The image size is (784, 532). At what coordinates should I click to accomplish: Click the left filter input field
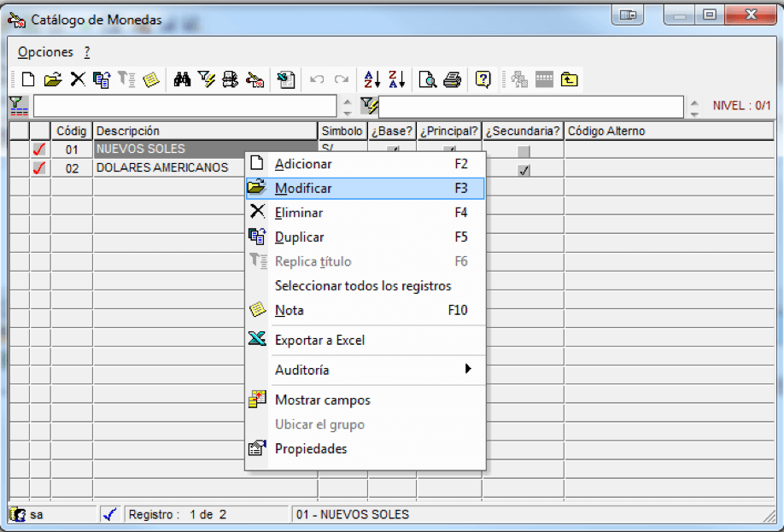click(185, 107)
